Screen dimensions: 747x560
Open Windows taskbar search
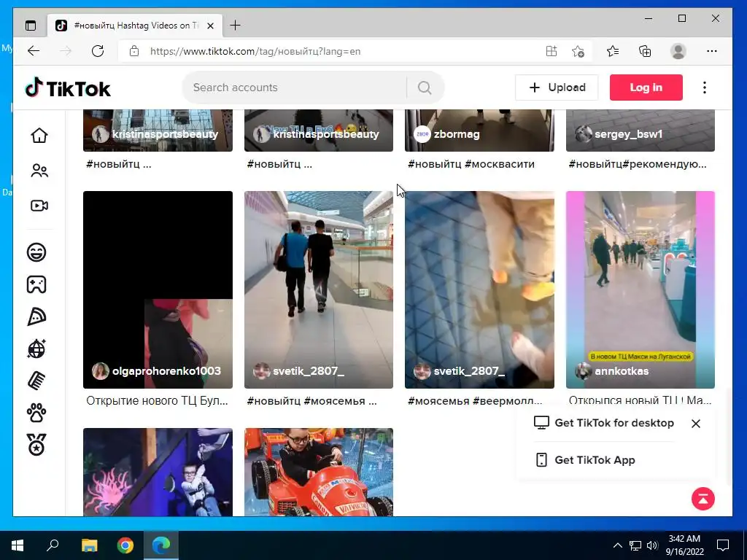tap(53, 545)
